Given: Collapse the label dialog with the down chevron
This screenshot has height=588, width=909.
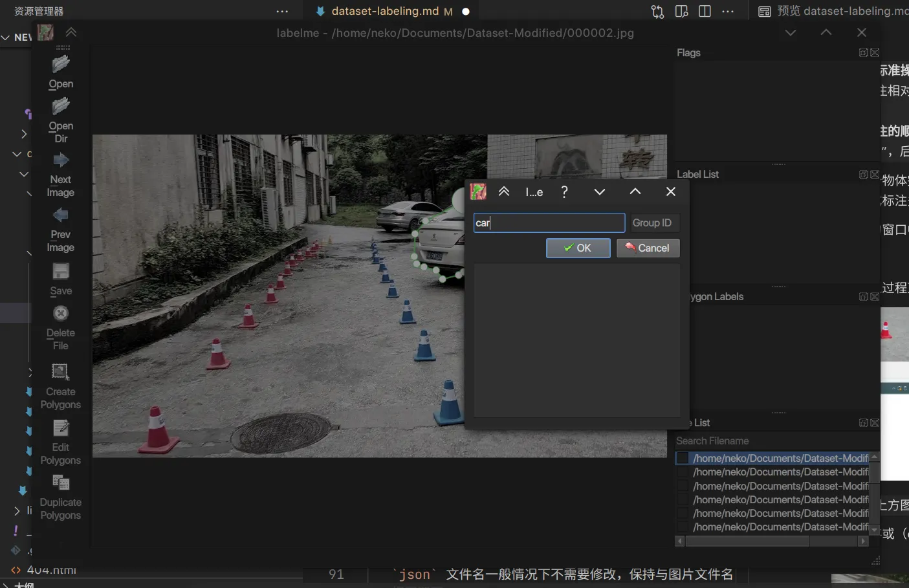Looking at the screenshot, I should (599, 191).
